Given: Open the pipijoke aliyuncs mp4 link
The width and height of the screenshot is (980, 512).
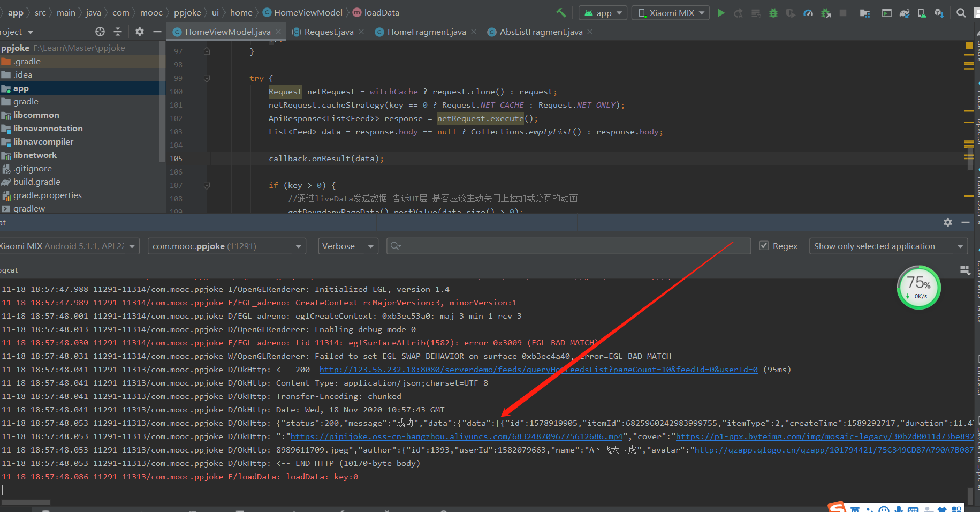Looking at the screenshot, I should 457,436.
